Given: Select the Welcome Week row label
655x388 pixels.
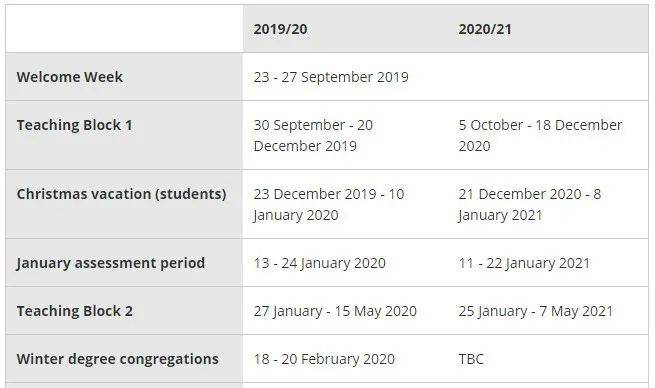Looking at the screenshot, I should pos(70,77).
